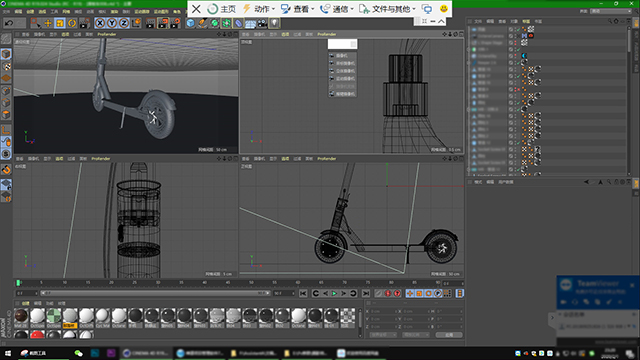The height and width of the screenshot is (360, 640).
Task: Add a Cube primitive object
Action: (x=191, y=23)
